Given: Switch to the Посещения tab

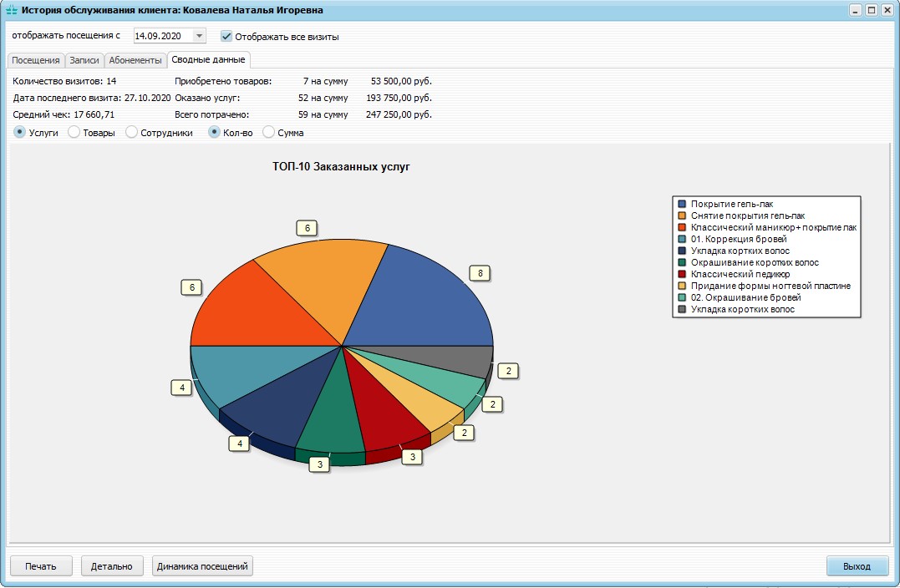Looking at the screenshot, I should tap(35, 60).
